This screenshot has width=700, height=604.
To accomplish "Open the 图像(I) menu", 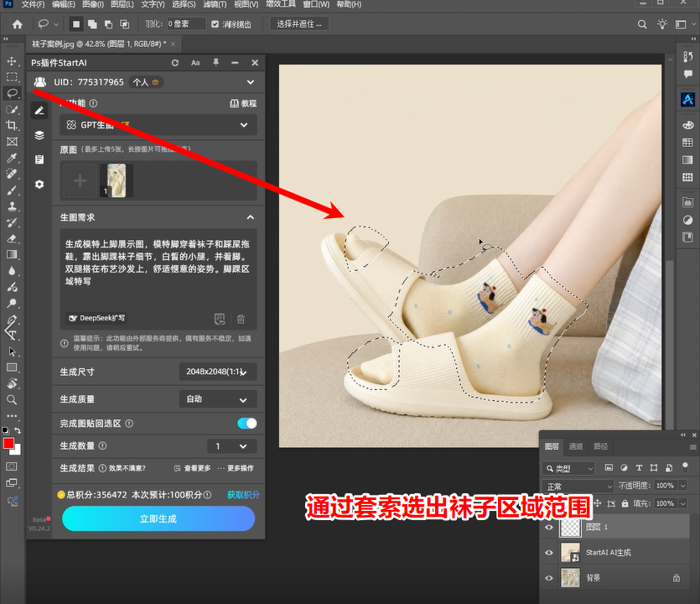I will point(93,4).
